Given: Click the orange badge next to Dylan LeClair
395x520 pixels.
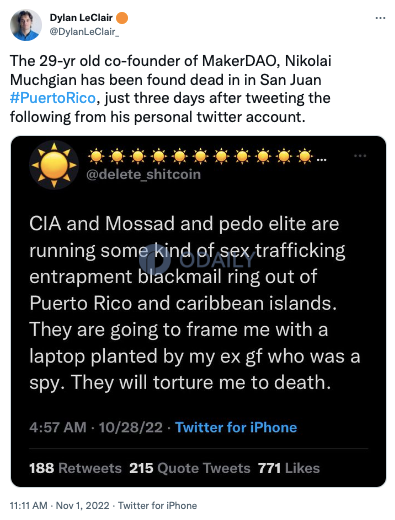Looking at the screenshot, I should (x=122, y=18).
